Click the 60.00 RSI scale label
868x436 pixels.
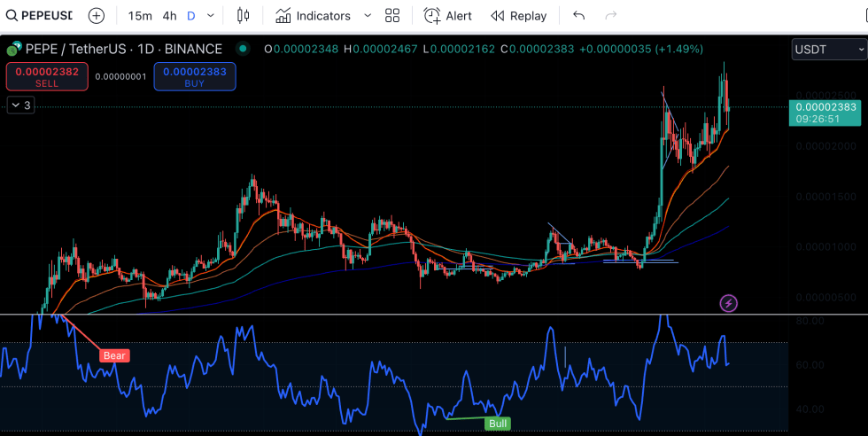[x=809, y=365]
